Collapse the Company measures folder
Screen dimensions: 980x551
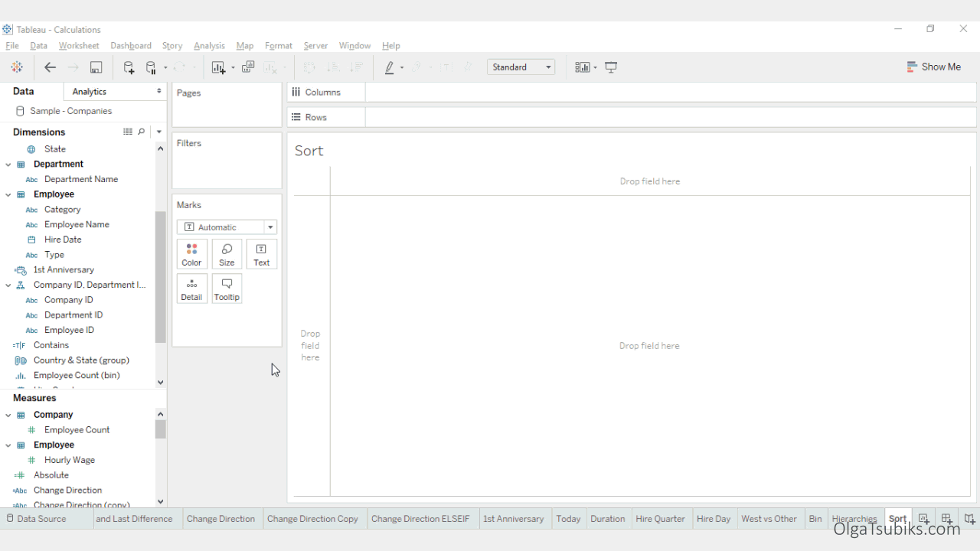[x=8, y=415]
